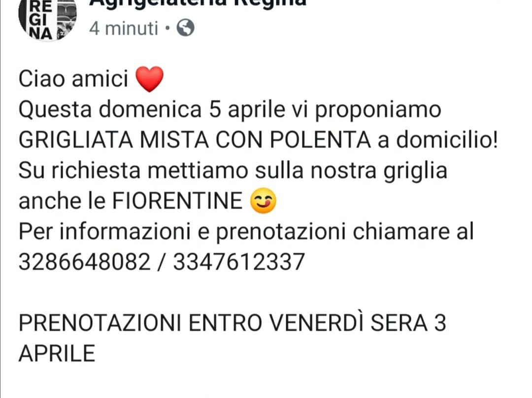The height and width of the screenshot is (398, 532).
Task: Click the "Ciao amici" greeting text
Action: coord(73,79)
